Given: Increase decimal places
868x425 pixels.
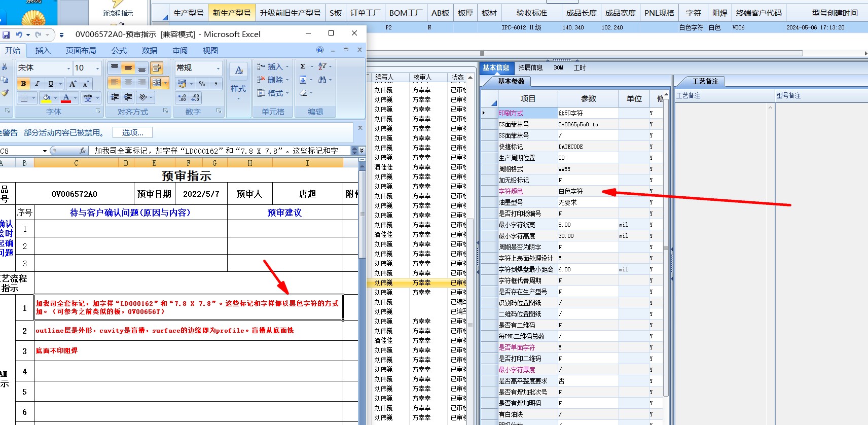Looking at the screenshot, I should pos(182,98).
